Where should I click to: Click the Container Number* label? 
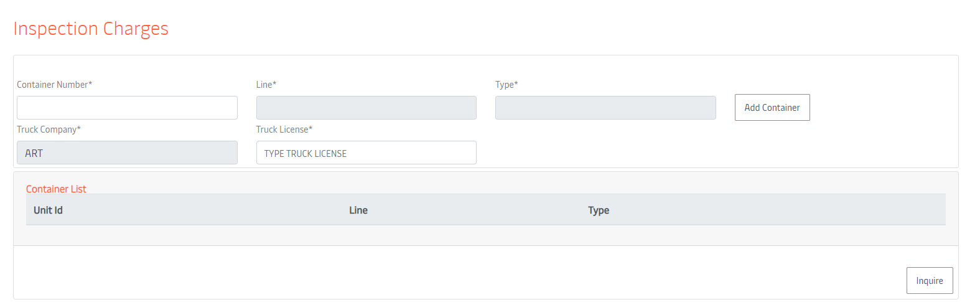point(54,85)
